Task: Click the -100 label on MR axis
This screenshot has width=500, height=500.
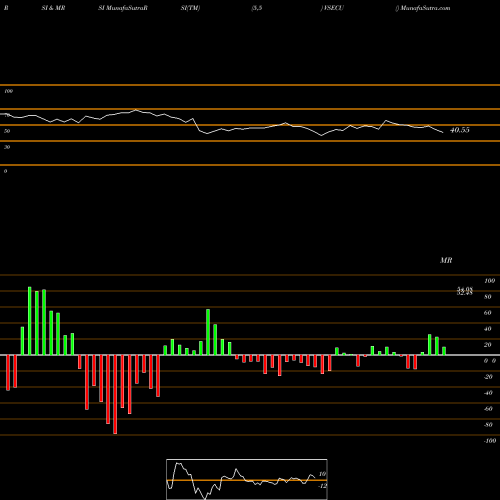Action: [x=490, y=441]
